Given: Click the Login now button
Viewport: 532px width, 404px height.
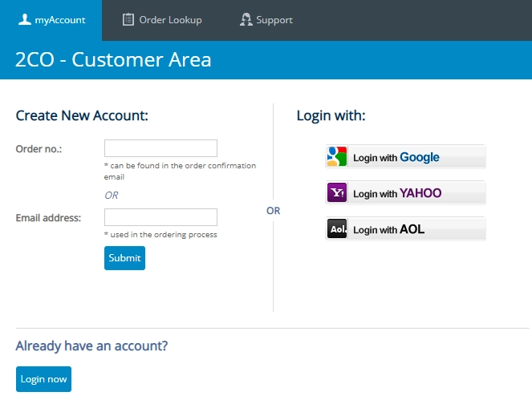Looking at the screenshot, I should (x=43, y=379).
